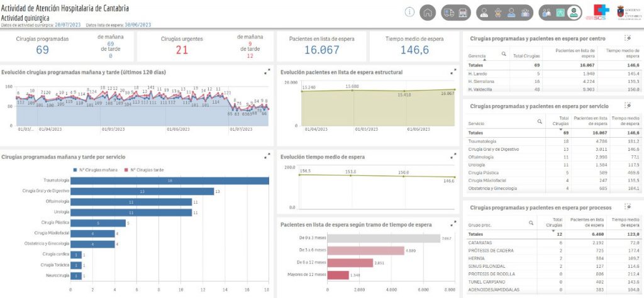Image resolution: width=644 pixels, height=298 pixels.
Task: Toggle Nº Cirugías mañana legend series
Action: coord(97,170)
